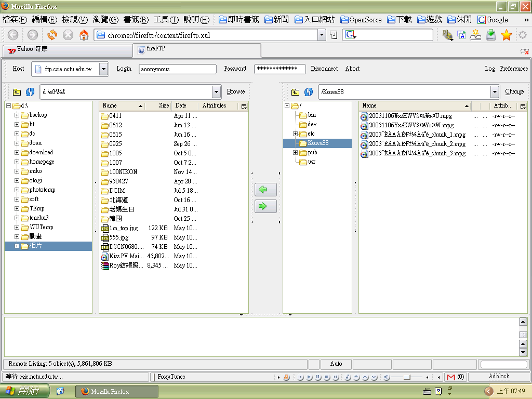
Task: Open the 書籤 bookmarks menu
Action: (136, 20)
